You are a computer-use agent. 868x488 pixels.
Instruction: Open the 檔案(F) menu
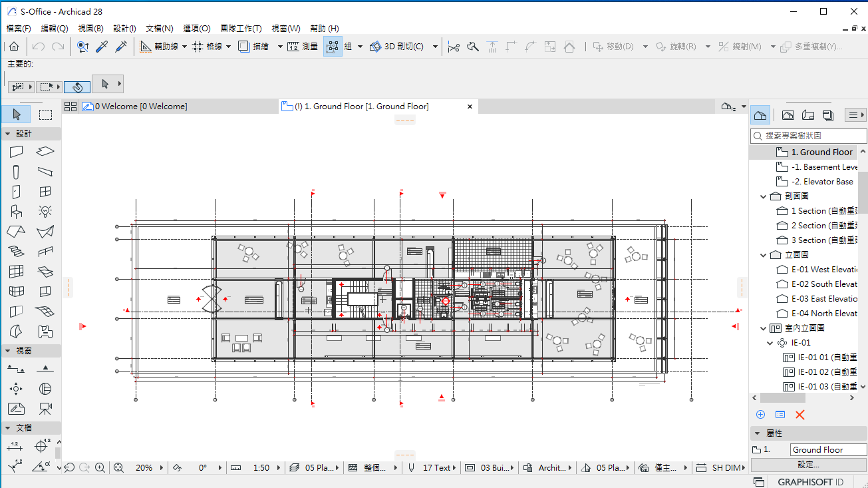19,29
